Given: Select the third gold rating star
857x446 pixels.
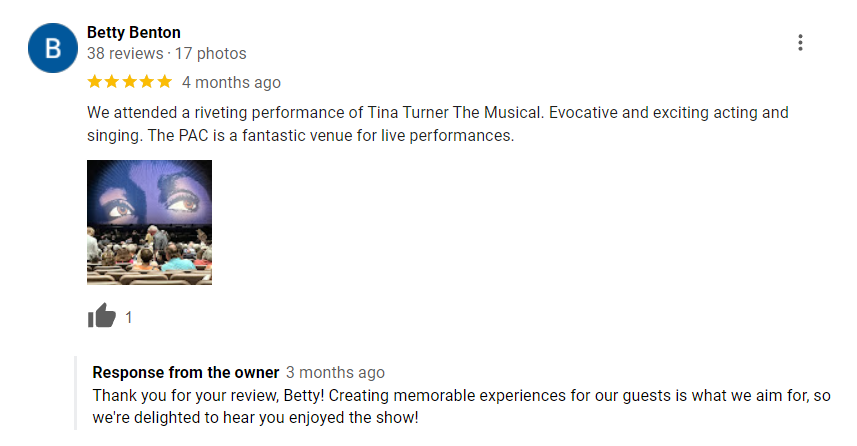Looking at the screenshot, I should 130,82.
